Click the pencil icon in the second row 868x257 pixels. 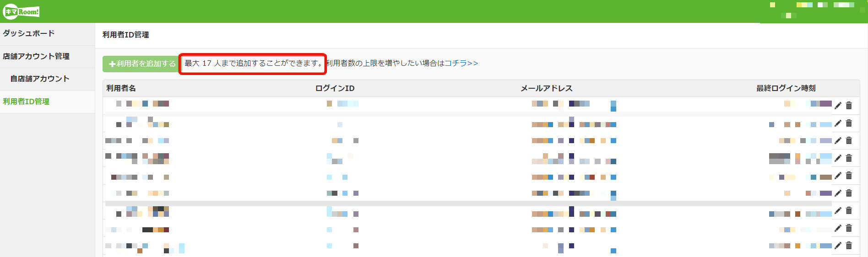coord(838,123)
